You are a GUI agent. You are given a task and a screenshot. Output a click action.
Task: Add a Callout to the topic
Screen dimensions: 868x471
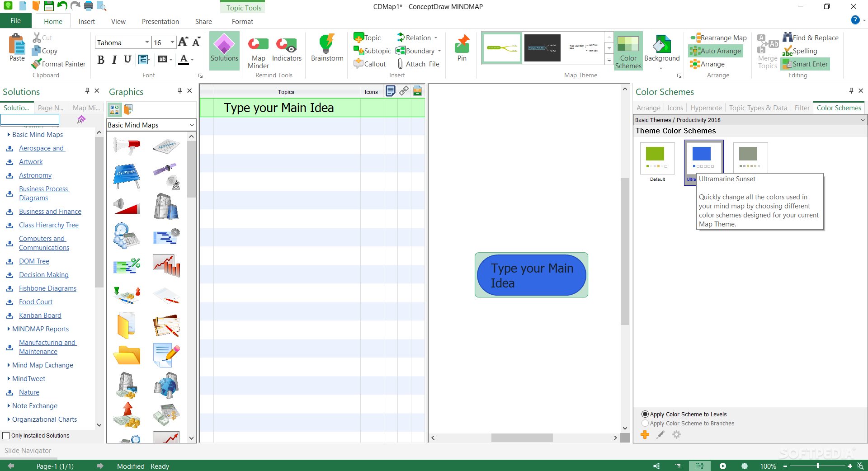[x=370, y=64]
